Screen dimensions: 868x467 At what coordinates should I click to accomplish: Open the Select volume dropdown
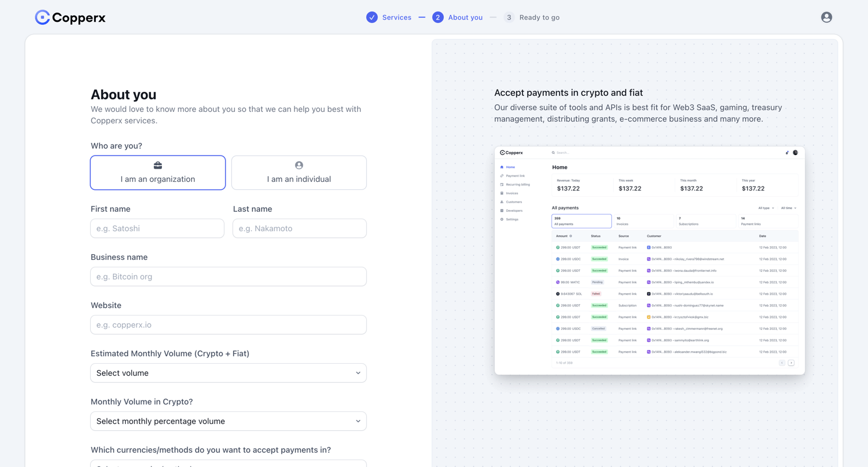[x=228, y=373]
